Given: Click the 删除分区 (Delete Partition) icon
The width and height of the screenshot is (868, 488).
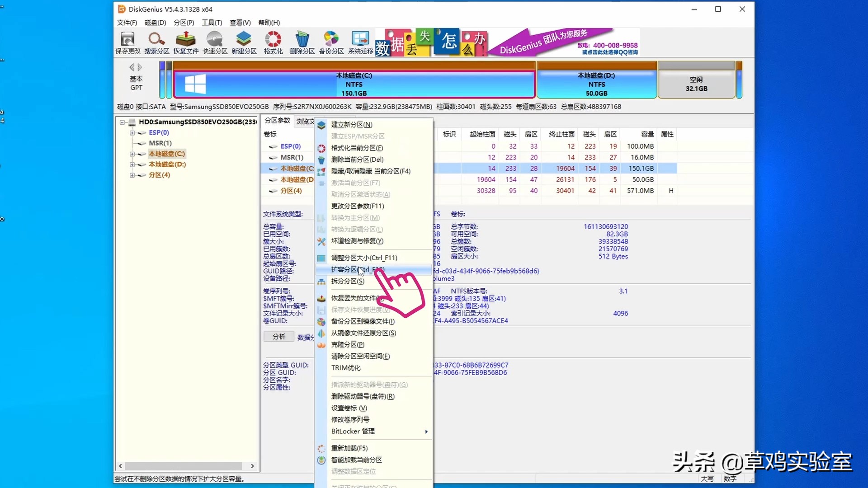Looking at the screenshot, I should click(302, 42).
